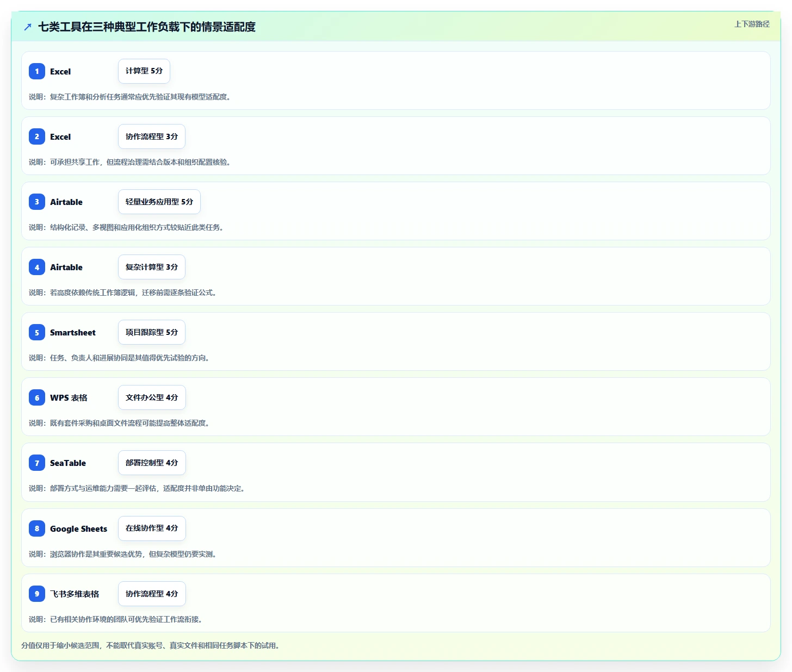
Task: Click the 协作流程型 4分 chip
Action: click(x=152, y=594)
